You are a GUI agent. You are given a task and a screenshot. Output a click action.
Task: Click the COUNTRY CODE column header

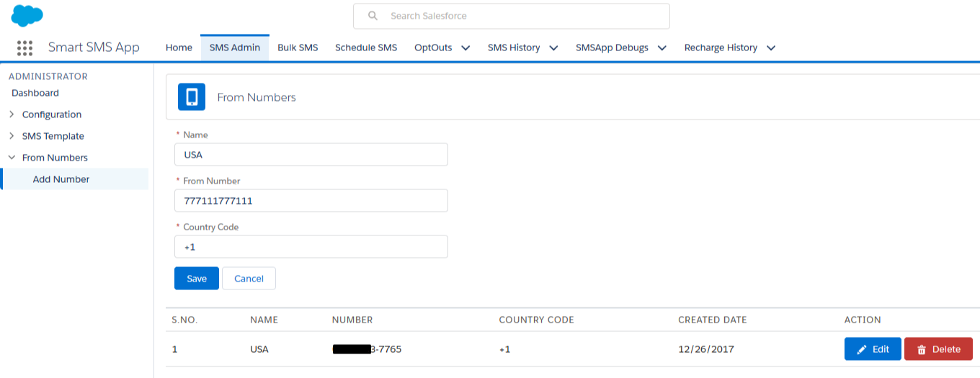tap(536, 320)
